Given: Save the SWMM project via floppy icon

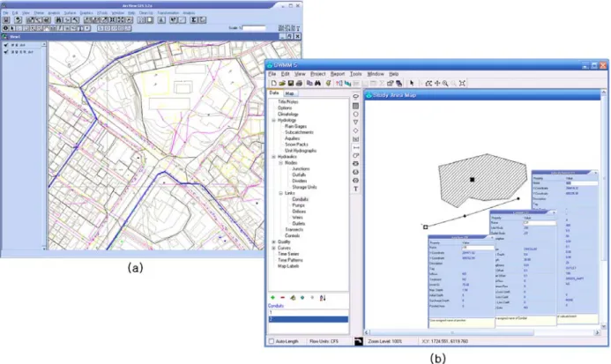Looking at the screenshot, I should (291, 83).
